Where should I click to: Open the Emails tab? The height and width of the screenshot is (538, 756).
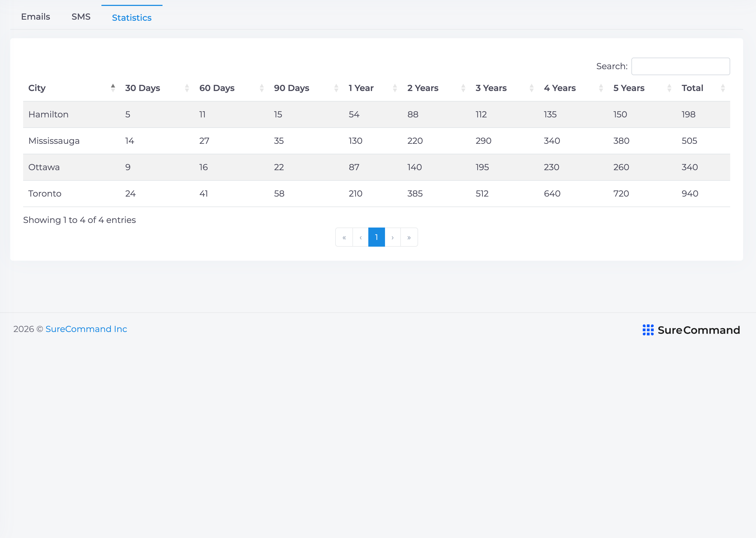pyautogui.click(x=36, y=17)
